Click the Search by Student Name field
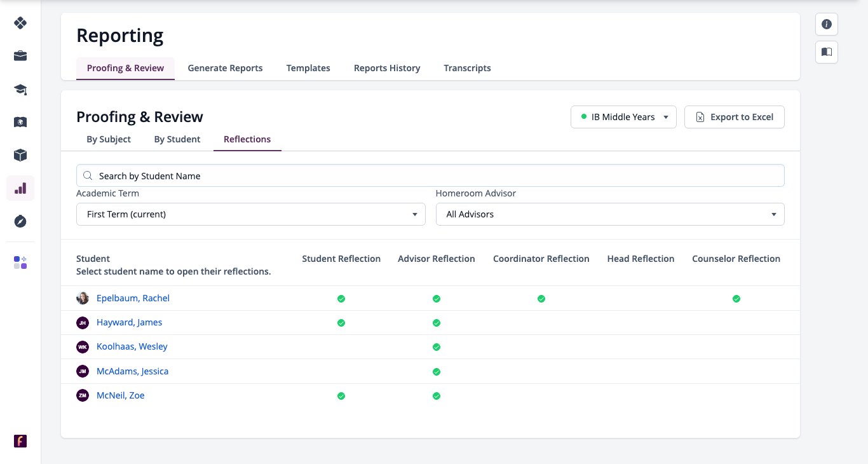 [430, 176]
